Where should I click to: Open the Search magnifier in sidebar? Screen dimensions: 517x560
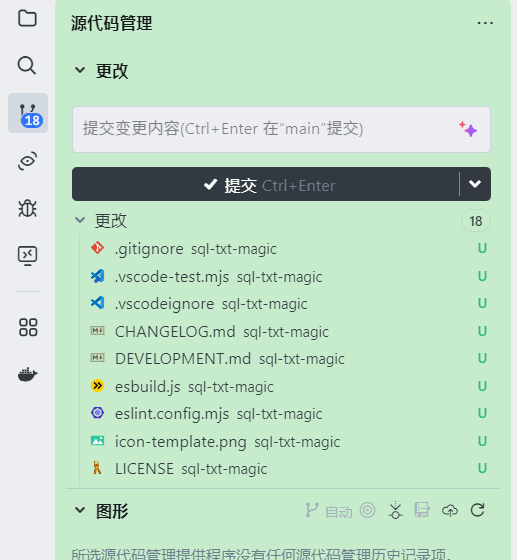pyautogui.click(x=27, y=65)
